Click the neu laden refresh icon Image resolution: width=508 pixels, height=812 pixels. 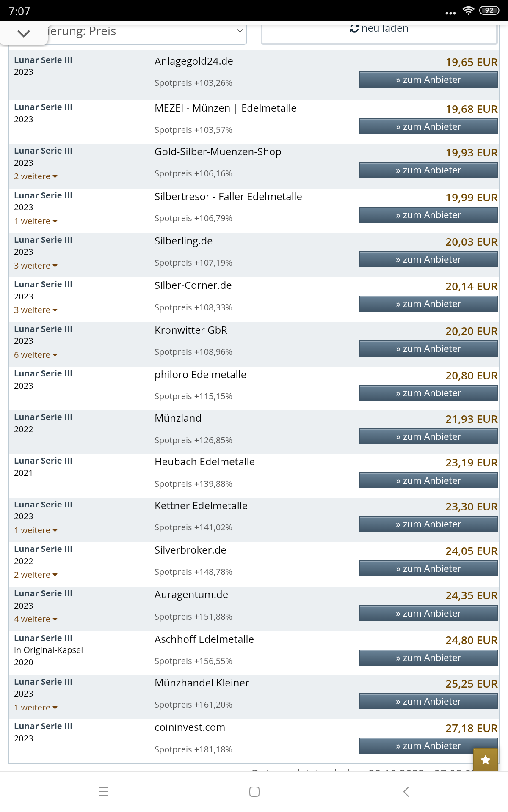coord(354,28)
